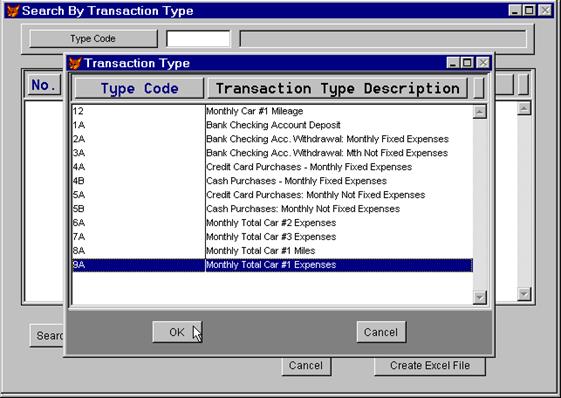Maximize the Search By Transaction Type window
Viewport: 561px width, 398px height.
click(529, 10)
